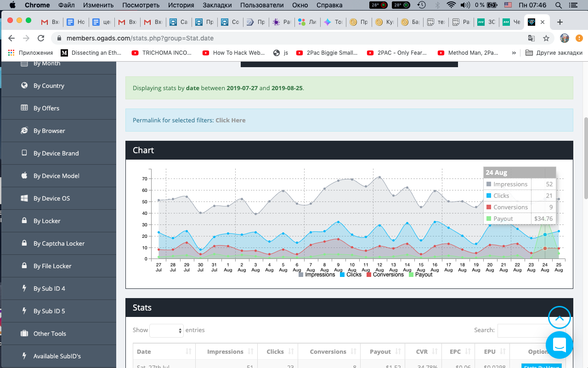Open the Other Tools briefcase icon
The image size is (588, 368).
point(24,333)
